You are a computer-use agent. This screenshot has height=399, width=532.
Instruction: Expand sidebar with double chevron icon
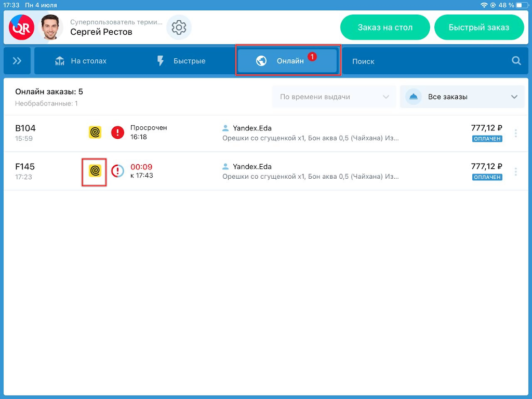(x=17, y=61)
